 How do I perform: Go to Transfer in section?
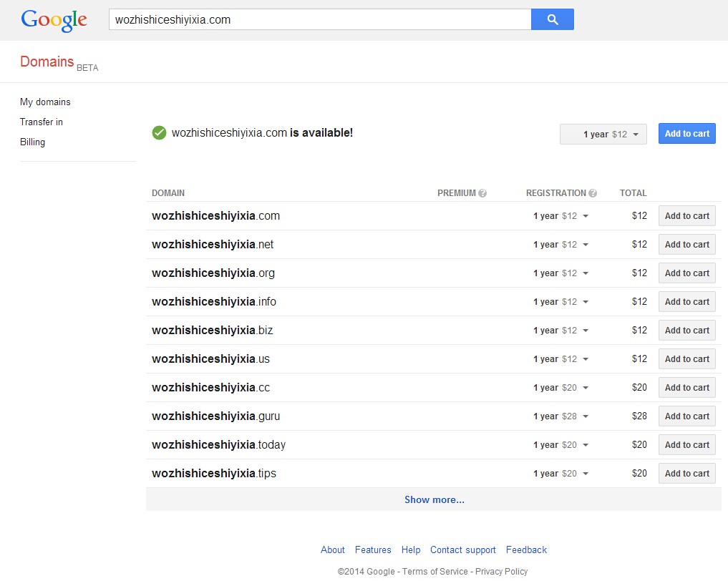pos(42,122)
